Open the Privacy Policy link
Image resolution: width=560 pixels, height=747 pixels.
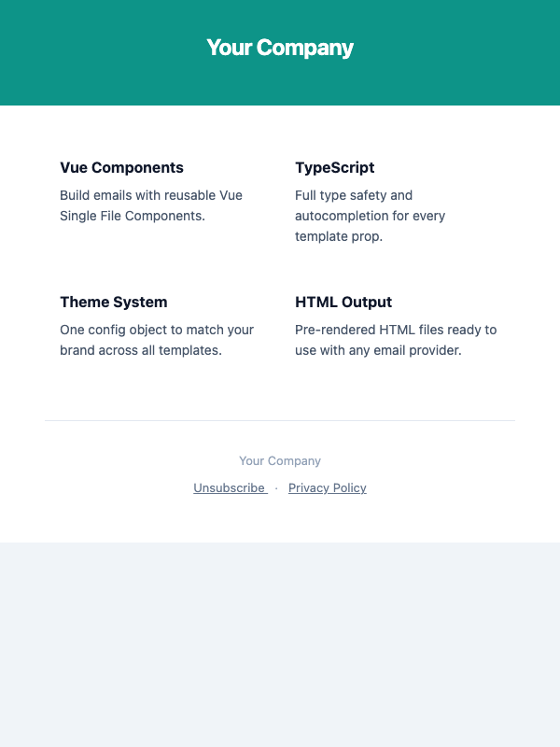click(x=327, y=488)
